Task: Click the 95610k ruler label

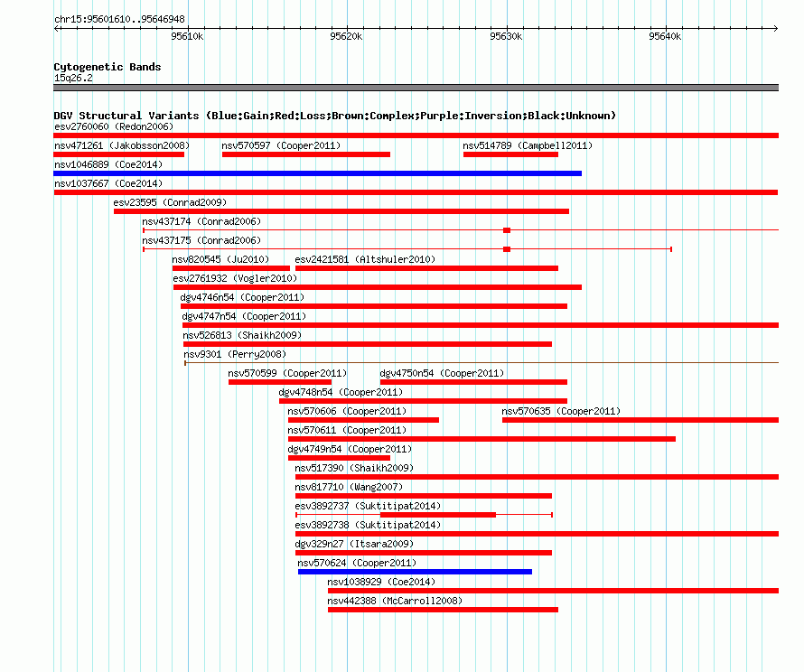Action: click(x=187, y=36)
